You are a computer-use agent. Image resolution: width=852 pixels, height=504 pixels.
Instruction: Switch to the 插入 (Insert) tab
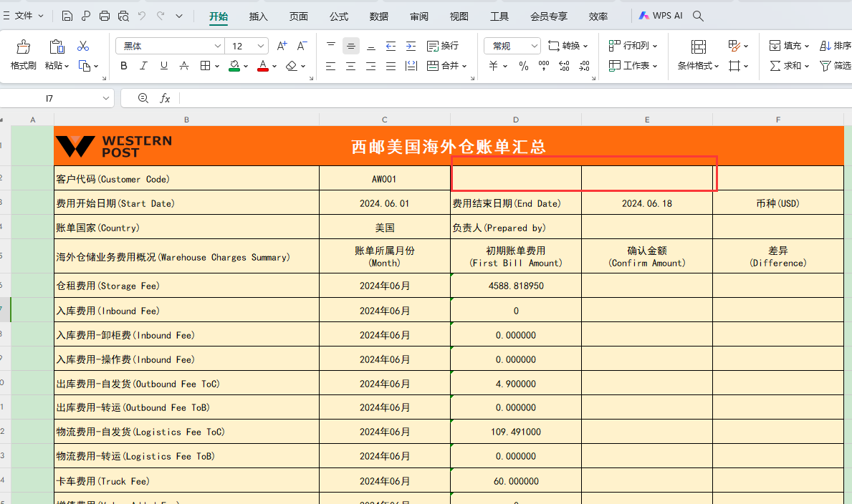coord(258,16)
